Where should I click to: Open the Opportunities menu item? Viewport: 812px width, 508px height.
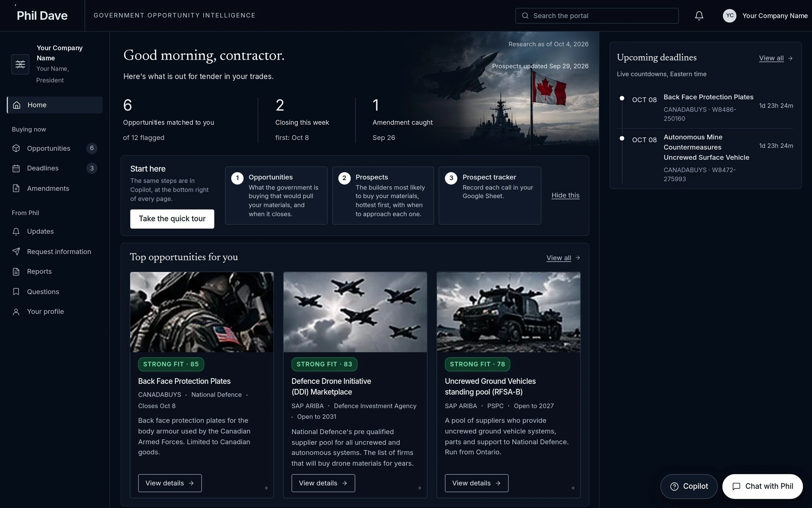(55, 149)
